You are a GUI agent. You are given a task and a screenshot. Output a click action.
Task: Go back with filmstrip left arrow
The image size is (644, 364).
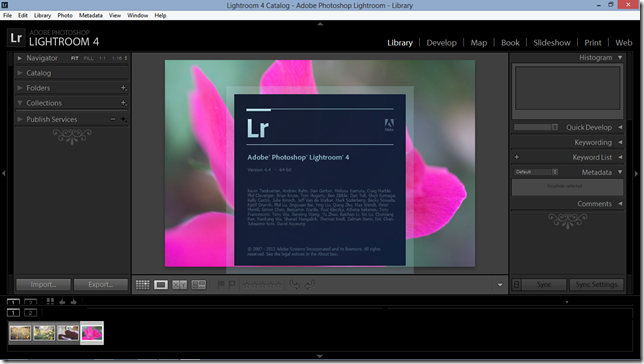(x=62, y=302)
